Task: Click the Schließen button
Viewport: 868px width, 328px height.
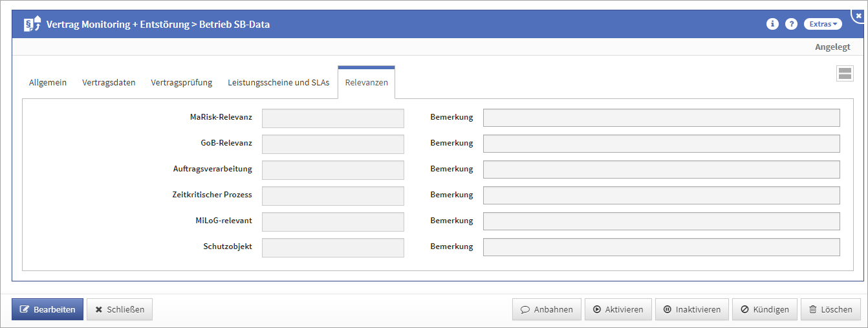Action: [120, 309]
